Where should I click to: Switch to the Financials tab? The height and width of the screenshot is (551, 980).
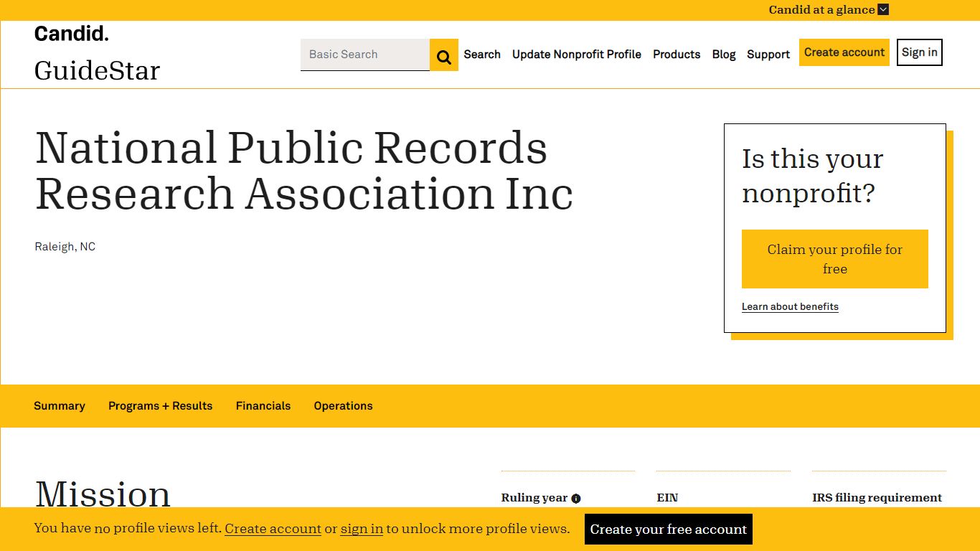click(263, 406)
